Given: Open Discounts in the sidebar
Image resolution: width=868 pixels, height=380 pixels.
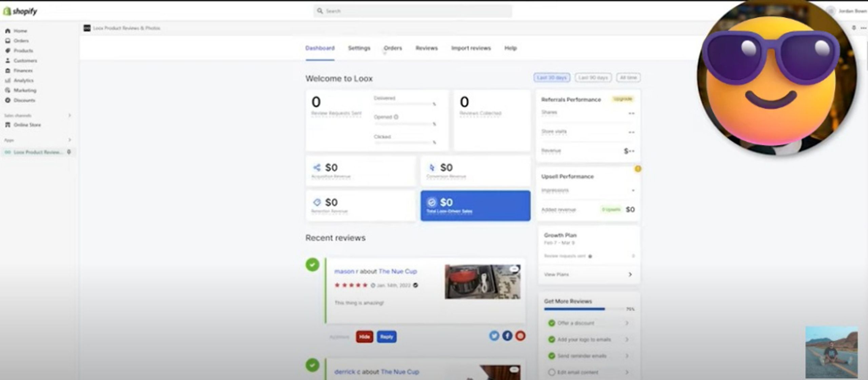Looking at the screenshot, I should (24, 100).
